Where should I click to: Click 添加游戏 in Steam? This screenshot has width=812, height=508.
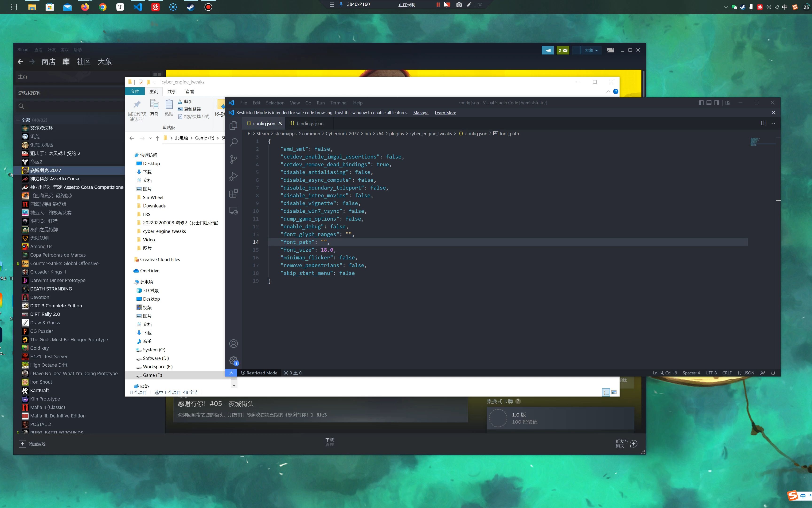click(32, 444)
